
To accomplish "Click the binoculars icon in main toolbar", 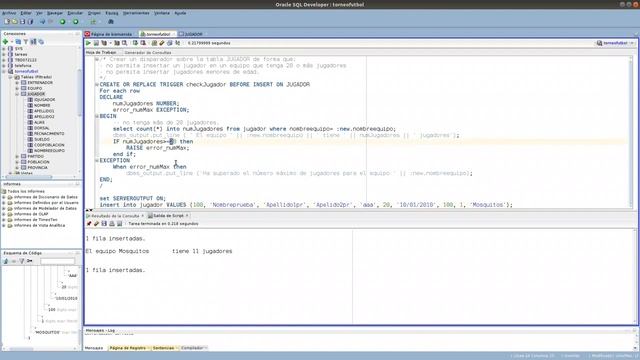I will point(111,22).
